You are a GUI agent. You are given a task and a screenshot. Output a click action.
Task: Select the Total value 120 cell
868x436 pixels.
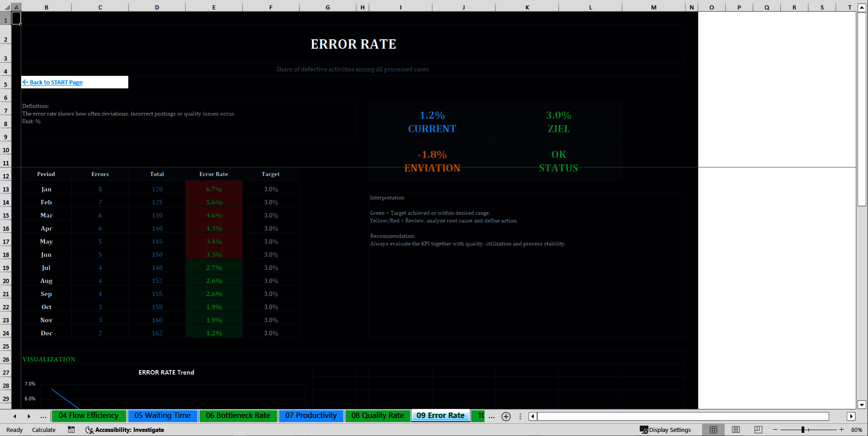[x=157, y=189]
